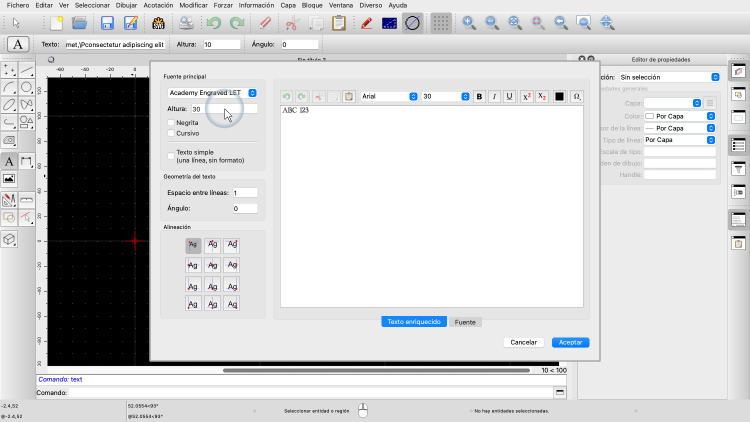750x422 pixels.
Task: Open the Academy Engraved LET font dropdown
Action: (x=212, y=93)
